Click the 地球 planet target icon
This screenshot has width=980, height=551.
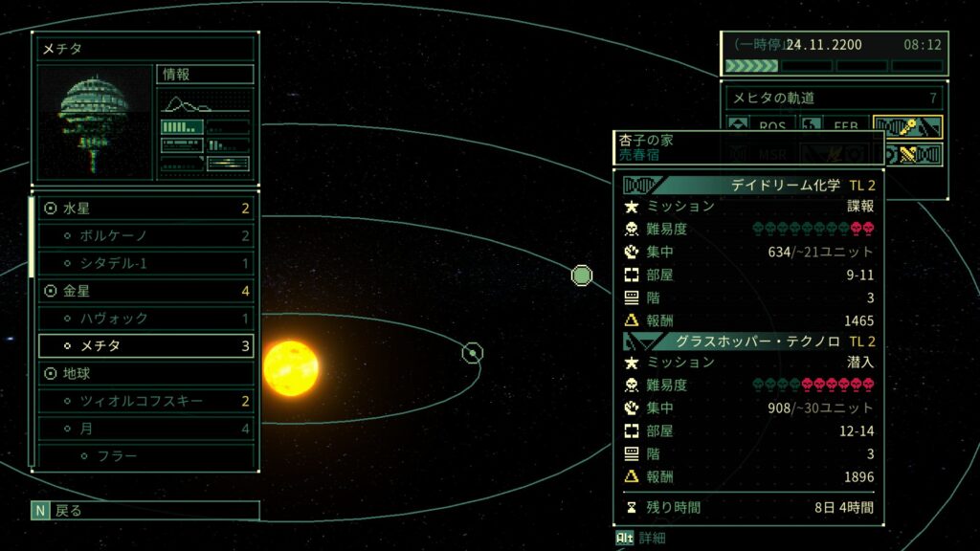pyautogui.click(x=51, y=373)
